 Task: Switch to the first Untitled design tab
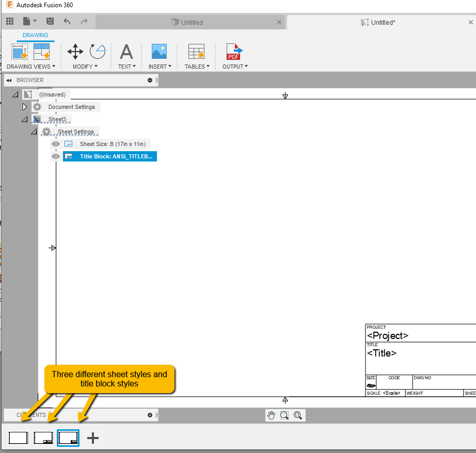coord(191,23)
